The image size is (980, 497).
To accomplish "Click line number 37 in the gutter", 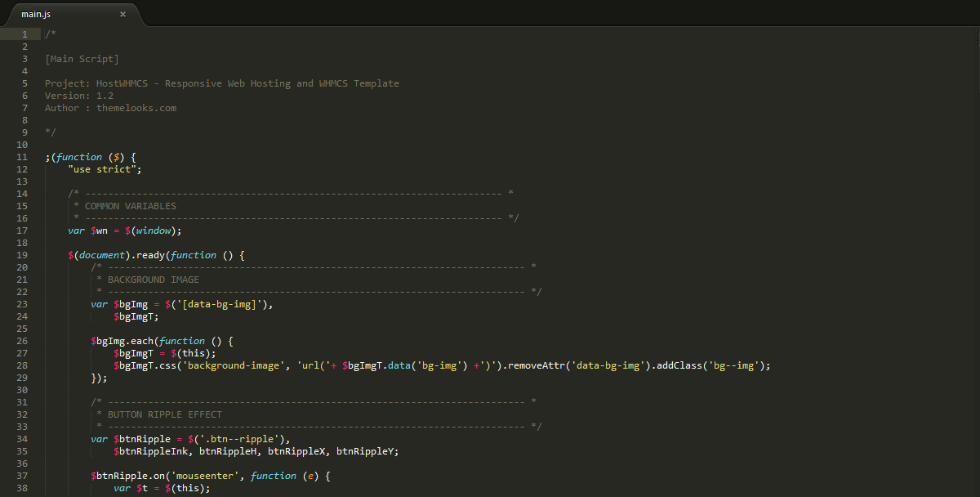I will [x=22, y=476].
